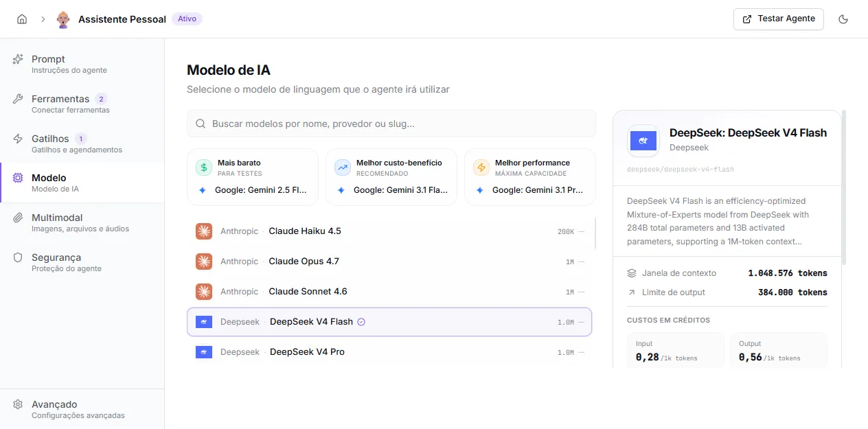Select the Modelo sidebar item
This screenshot has height=429, width=868.
(82, 183)
